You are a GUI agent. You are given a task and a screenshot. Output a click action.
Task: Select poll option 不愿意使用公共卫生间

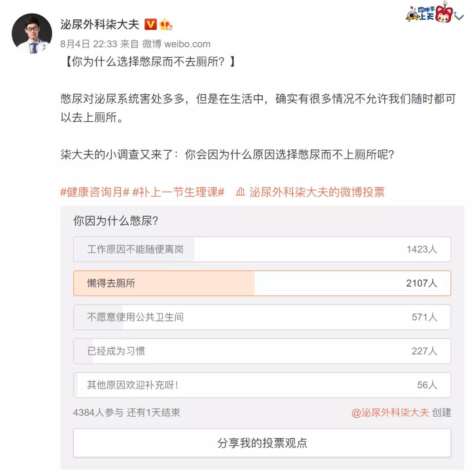[x=262, y=317]
